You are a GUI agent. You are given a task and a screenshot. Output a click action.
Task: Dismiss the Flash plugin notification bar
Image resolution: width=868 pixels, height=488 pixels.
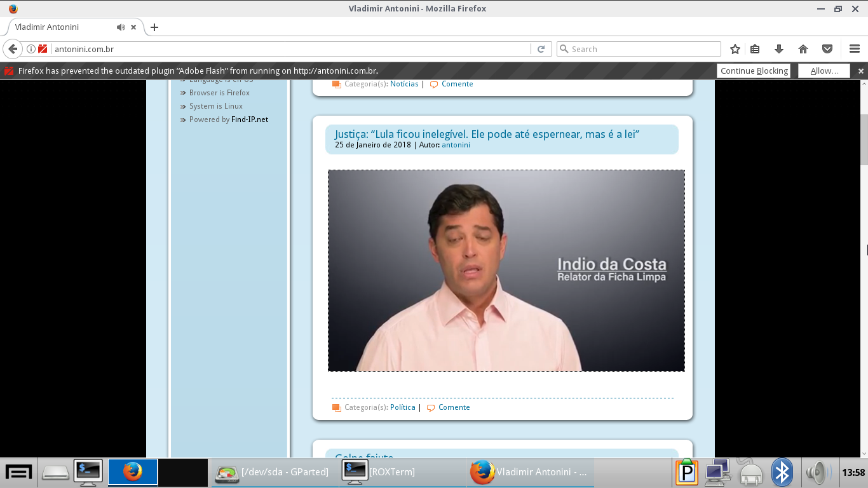[861, 71]
